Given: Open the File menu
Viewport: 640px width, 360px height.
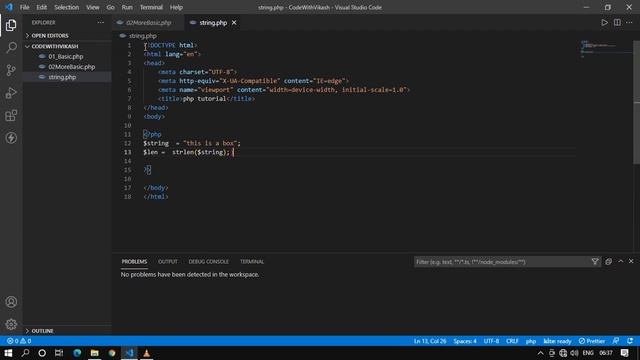Looking at the screenshot, I should click(24, 7).
